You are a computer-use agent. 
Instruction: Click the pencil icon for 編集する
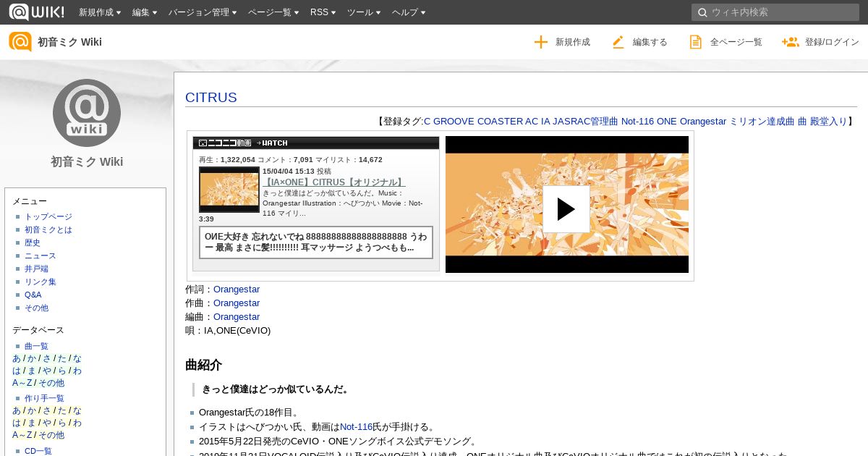[x=618, y=42]
